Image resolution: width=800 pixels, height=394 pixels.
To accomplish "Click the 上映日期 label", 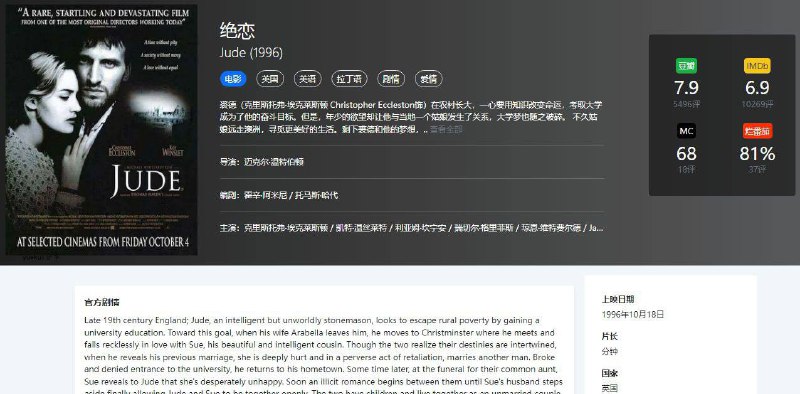I will click(618, 299).
